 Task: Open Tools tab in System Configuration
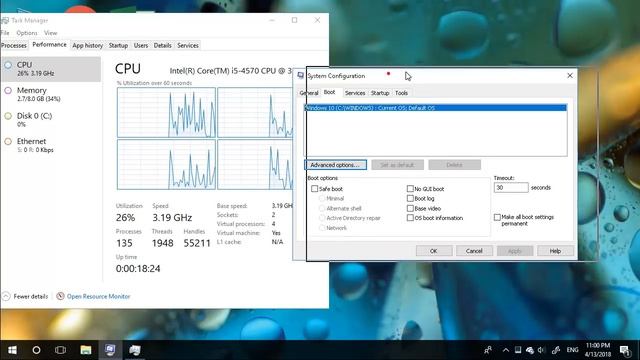click(401, 93)
